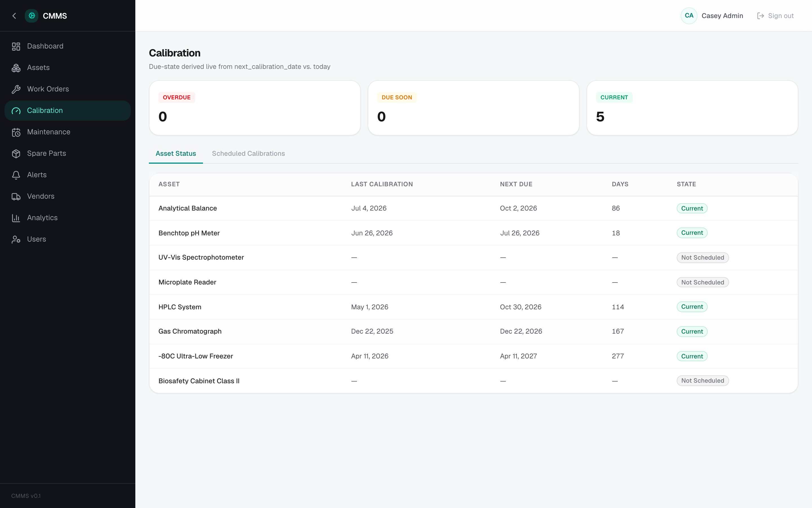Click the Users person-gear icon
This screenshot has height=508, width=812.
click(x=16, y=240)
